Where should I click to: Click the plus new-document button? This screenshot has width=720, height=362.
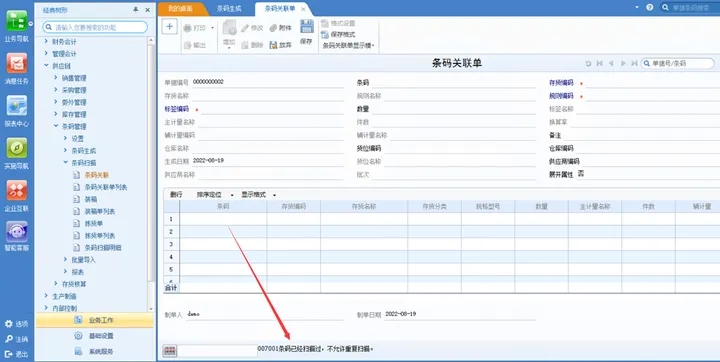click(x=169, y=27)
